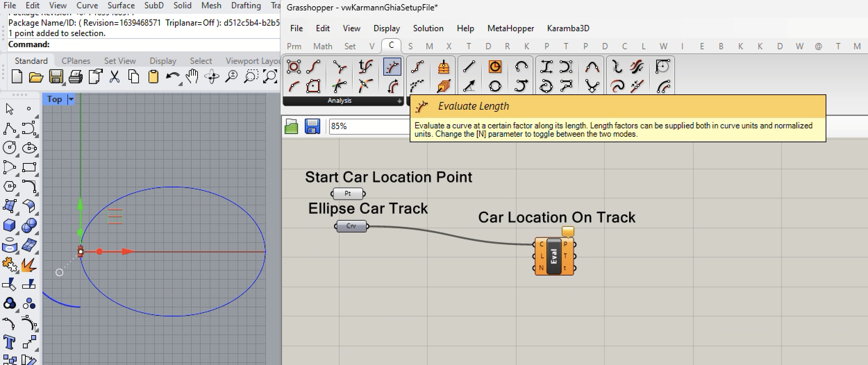Open the Karamba3D menu
Screen dimensions: 868x365
568,28
